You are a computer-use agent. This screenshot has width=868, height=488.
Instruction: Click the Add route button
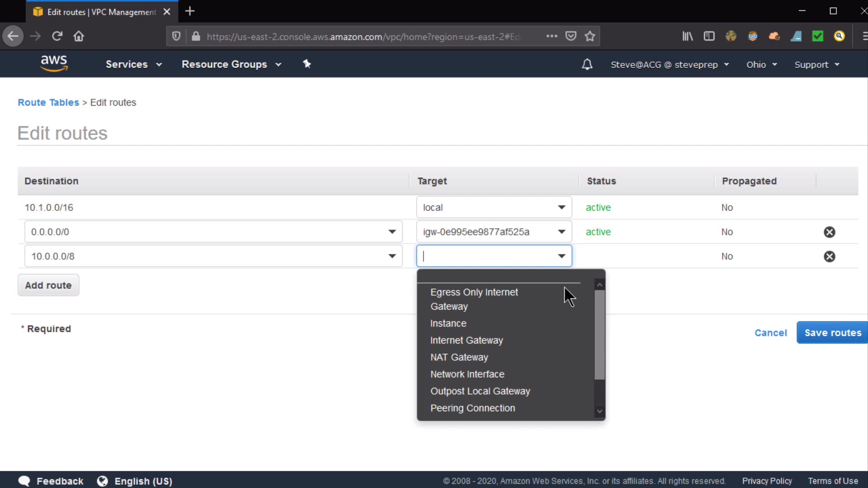click(48, 285)
